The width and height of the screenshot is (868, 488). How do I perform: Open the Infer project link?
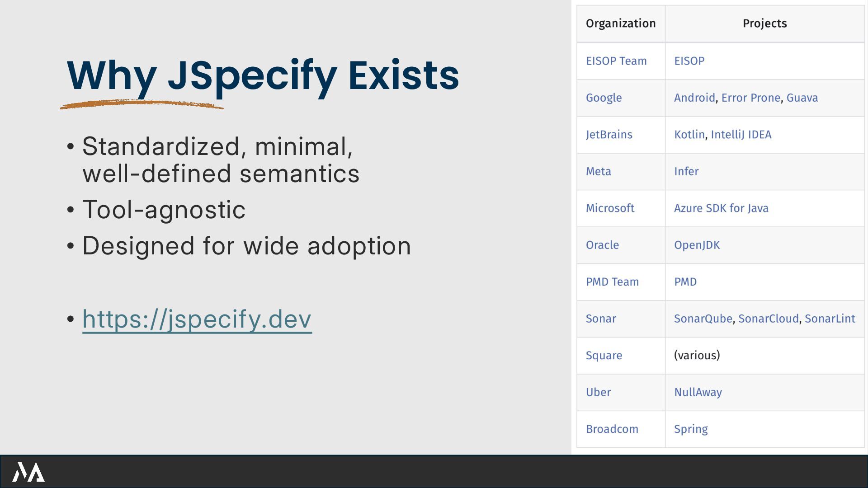pyautogui.click(x=686, y=171)
